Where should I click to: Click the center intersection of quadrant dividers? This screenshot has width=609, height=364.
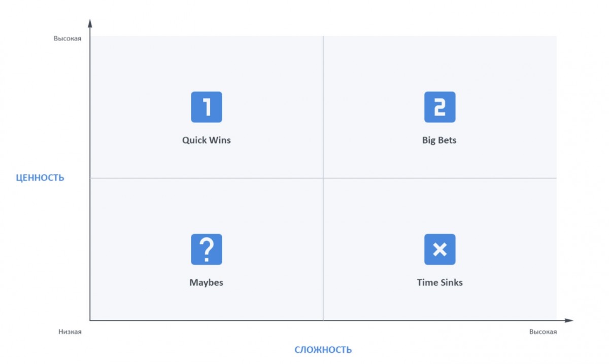pos(323,178)
